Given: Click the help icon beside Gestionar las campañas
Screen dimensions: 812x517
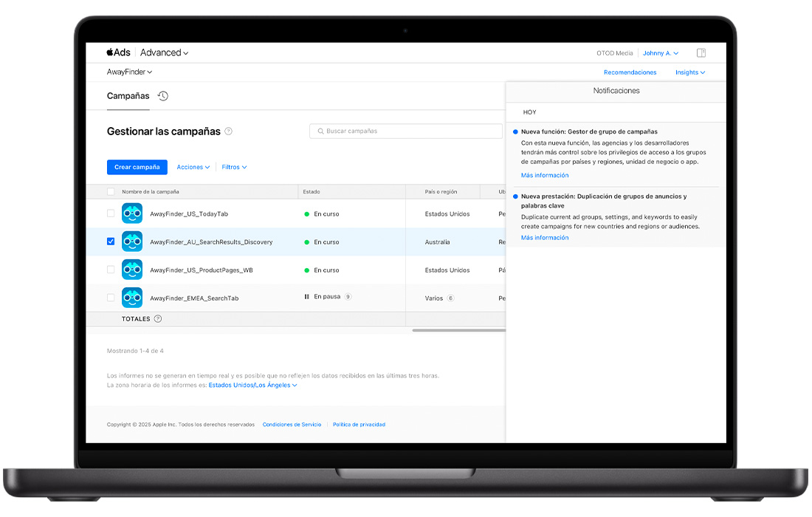Looking at the screenshot, I should point(228,131).
